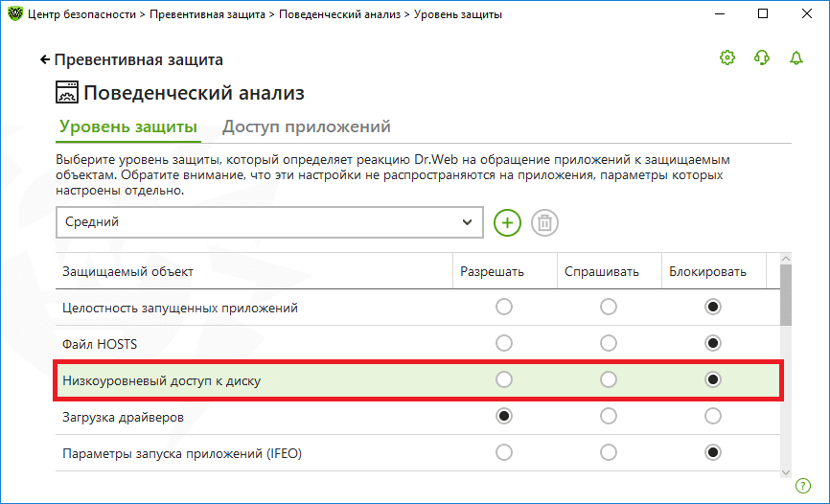Select the Файл HOSTS row label

point(100,345)
